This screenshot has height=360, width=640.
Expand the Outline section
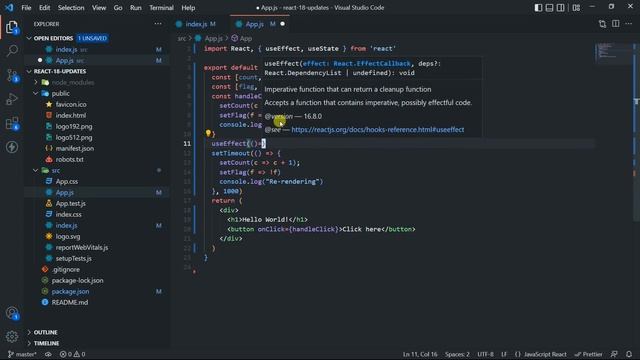(45, 332)
